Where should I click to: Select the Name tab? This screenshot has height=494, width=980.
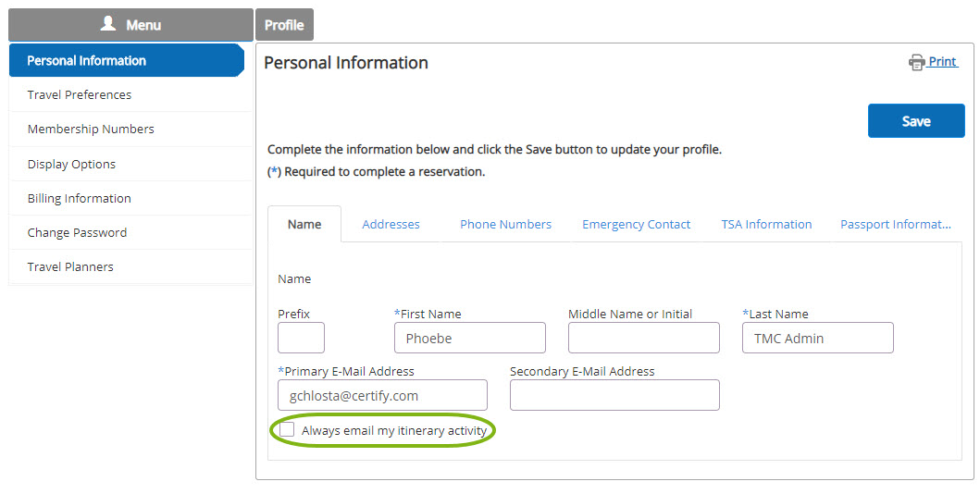304,224
